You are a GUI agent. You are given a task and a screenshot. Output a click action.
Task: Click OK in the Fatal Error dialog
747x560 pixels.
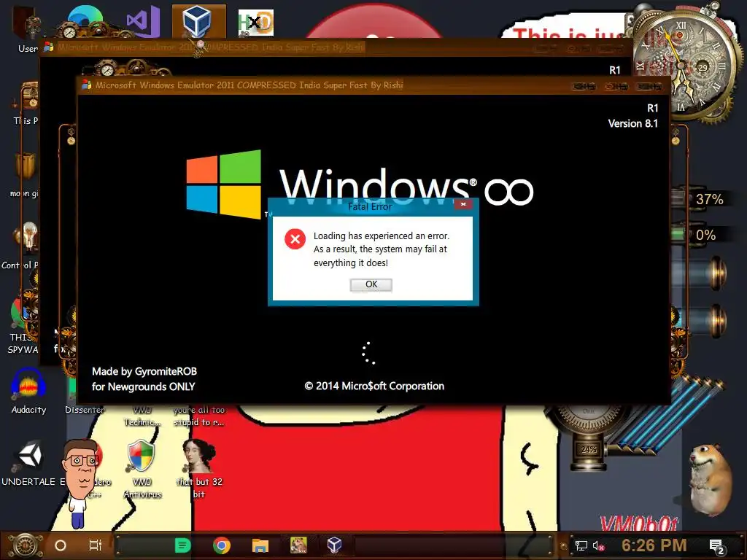coord(371,285)
